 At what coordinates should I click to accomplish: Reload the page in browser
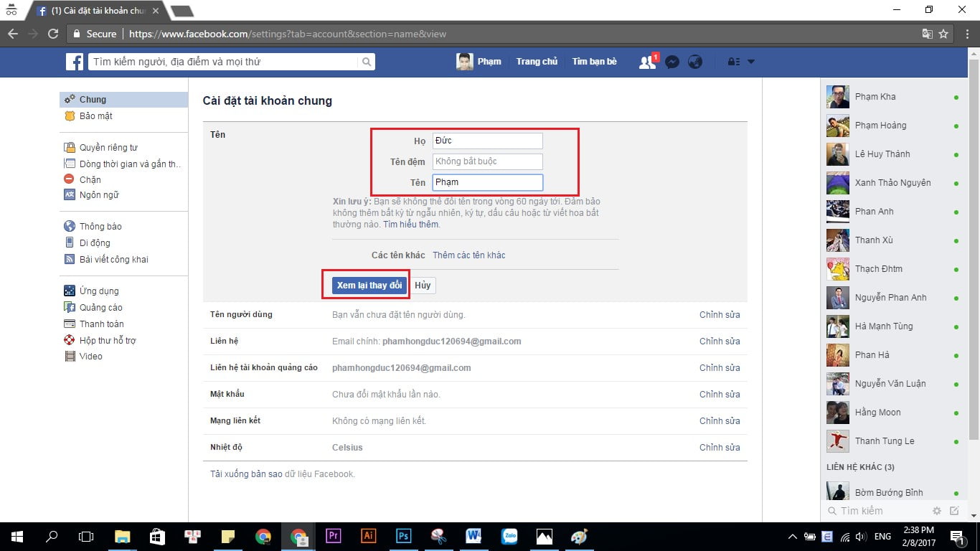pyautogui.click(x=53, y=34)
